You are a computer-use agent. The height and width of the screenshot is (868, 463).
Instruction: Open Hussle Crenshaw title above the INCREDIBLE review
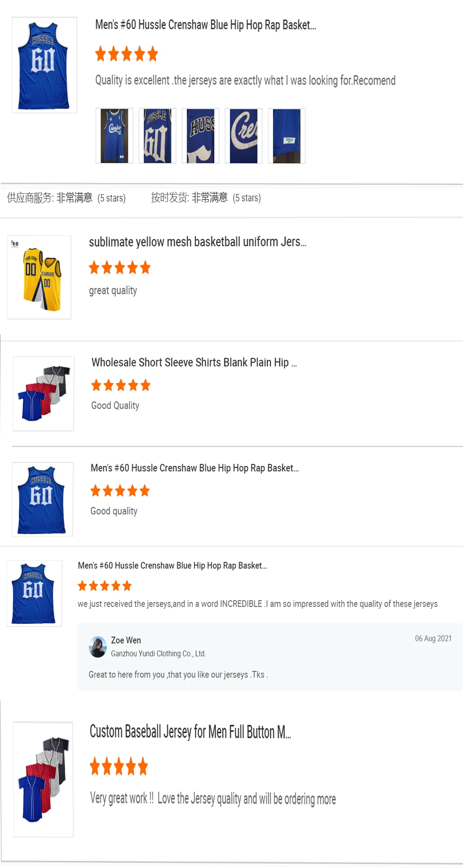(172, 565)
